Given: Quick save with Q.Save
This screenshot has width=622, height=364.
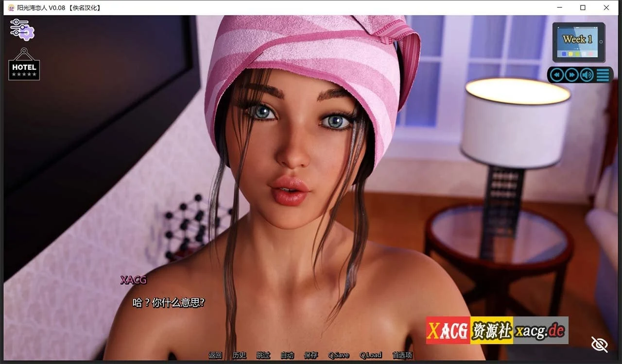Looking at the screenshot, I should (339, 355).
